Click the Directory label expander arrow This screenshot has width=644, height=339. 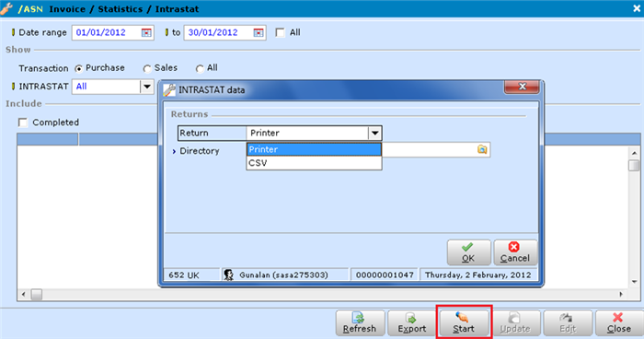[x=174, y=151]
